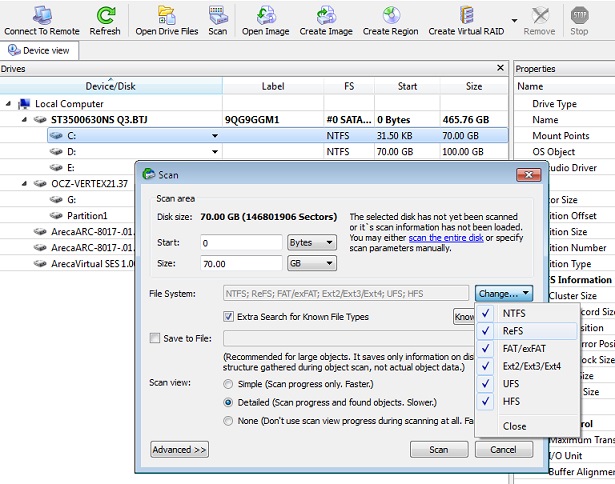Choose Close in the file system menu
Screen dimensions: 615x484
[x=514, y=426]
